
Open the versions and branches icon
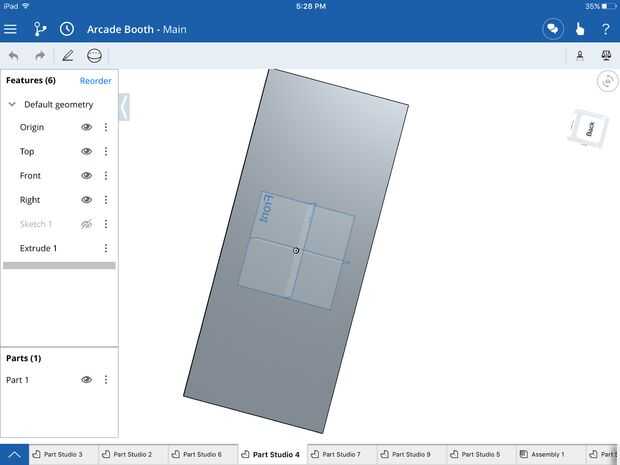(x=39, y=29)
